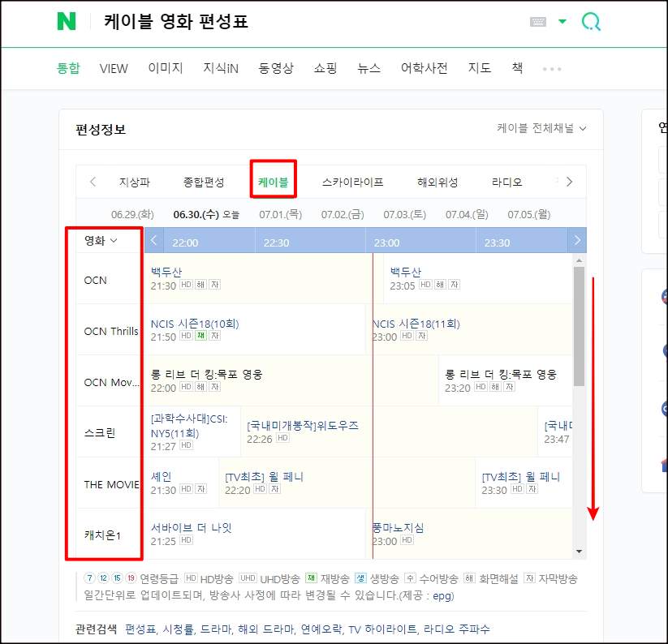Open NCIS 시즌18(10회) program

coord(195,324)
